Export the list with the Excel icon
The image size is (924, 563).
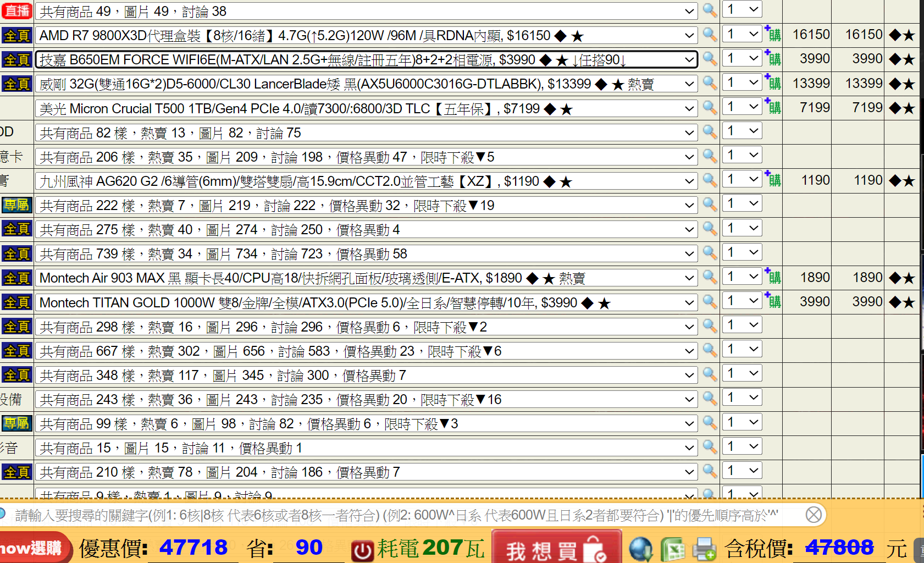click(672, 549)
